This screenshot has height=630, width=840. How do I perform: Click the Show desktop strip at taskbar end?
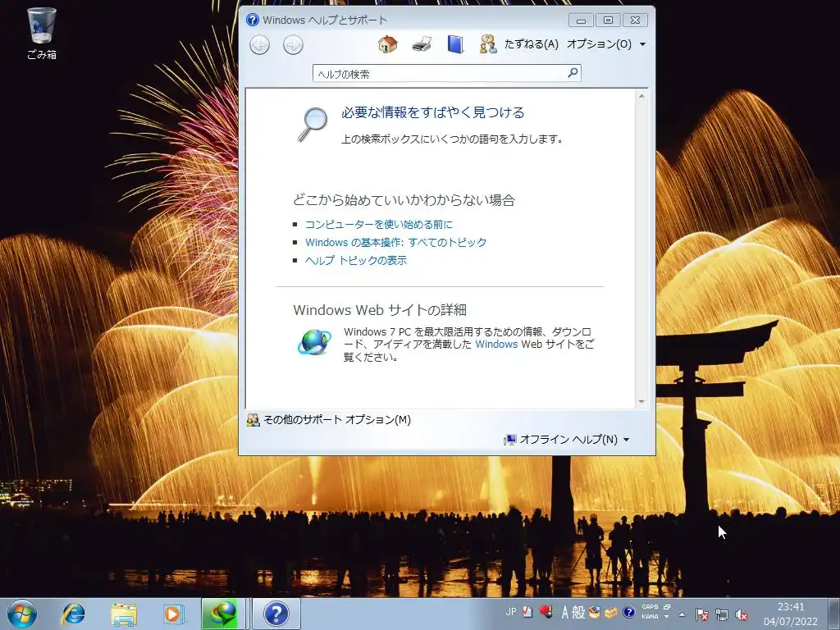pyautogui.click(x=834, y=614)
